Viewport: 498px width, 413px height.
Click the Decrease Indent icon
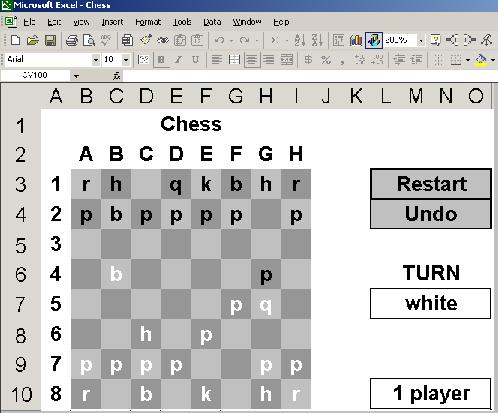point(399,60)
